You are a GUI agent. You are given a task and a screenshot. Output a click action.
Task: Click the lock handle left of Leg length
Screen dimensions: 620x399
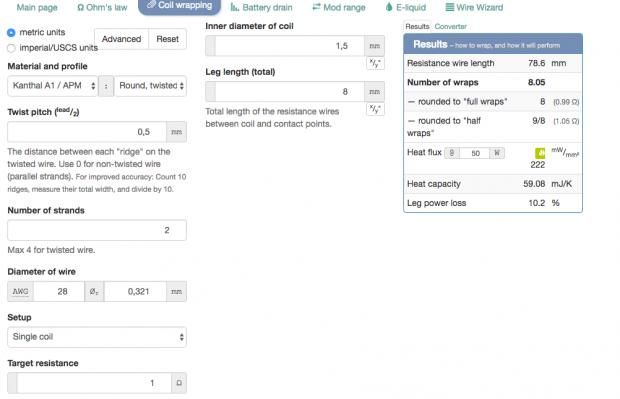point(210,92)
